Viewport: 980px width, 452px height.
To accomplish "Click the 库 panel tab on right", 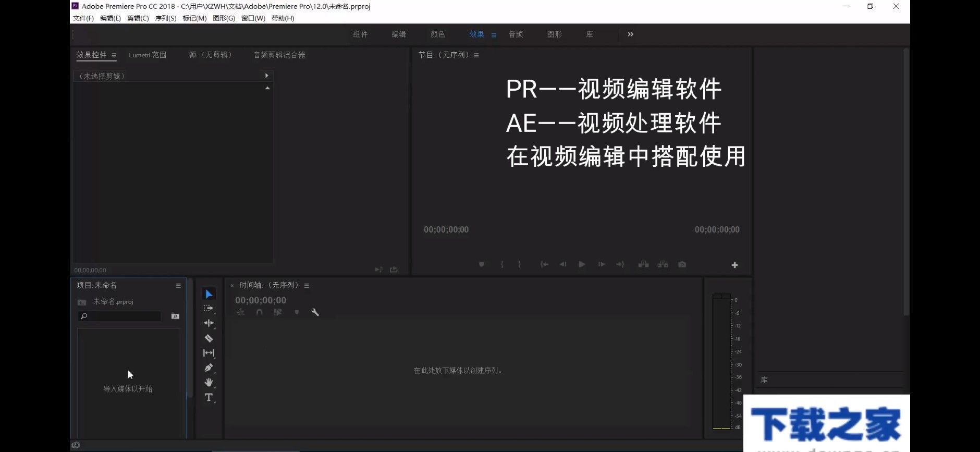I will pyautogui.click(x=764, y=380).
